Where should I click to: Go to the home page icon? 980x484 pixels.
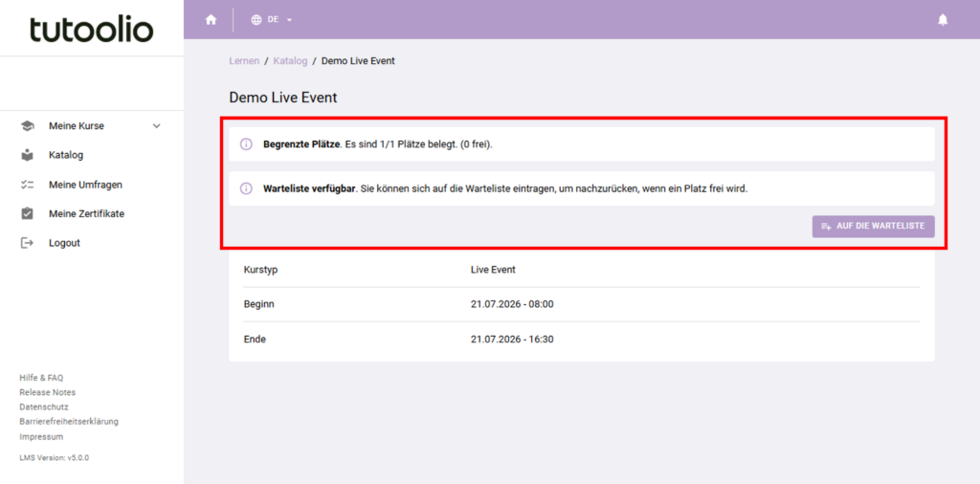pos(212,19)
